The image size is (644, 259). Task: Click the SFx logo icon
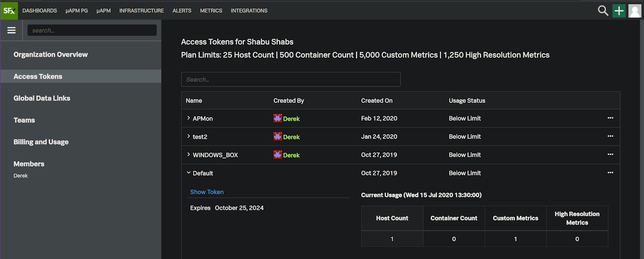9,10
